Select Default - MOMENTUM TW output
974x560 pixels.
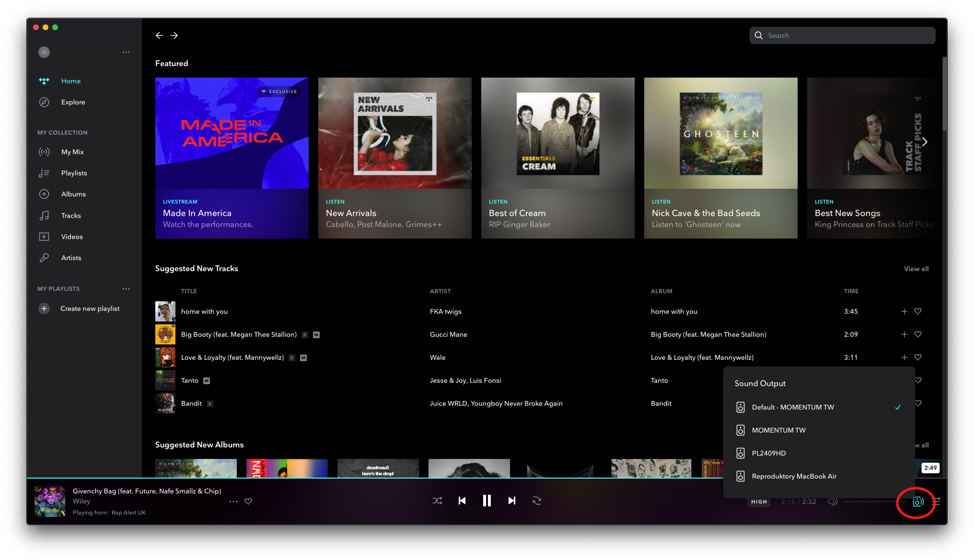(819, 407)
